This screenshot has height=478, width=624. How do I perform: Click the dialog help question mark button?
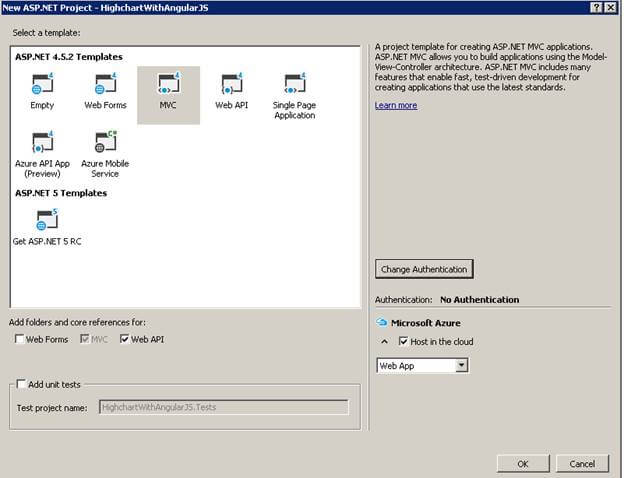(596, 7)
